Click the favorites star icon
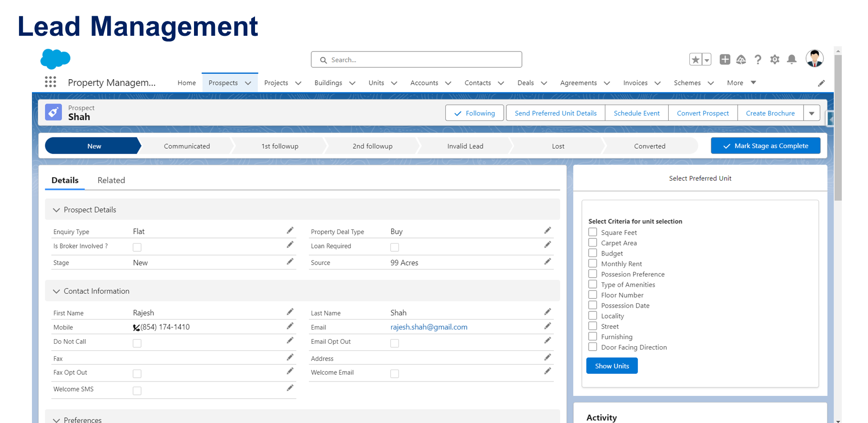Viewport: 868px width, 423px height. coord(695,59)
